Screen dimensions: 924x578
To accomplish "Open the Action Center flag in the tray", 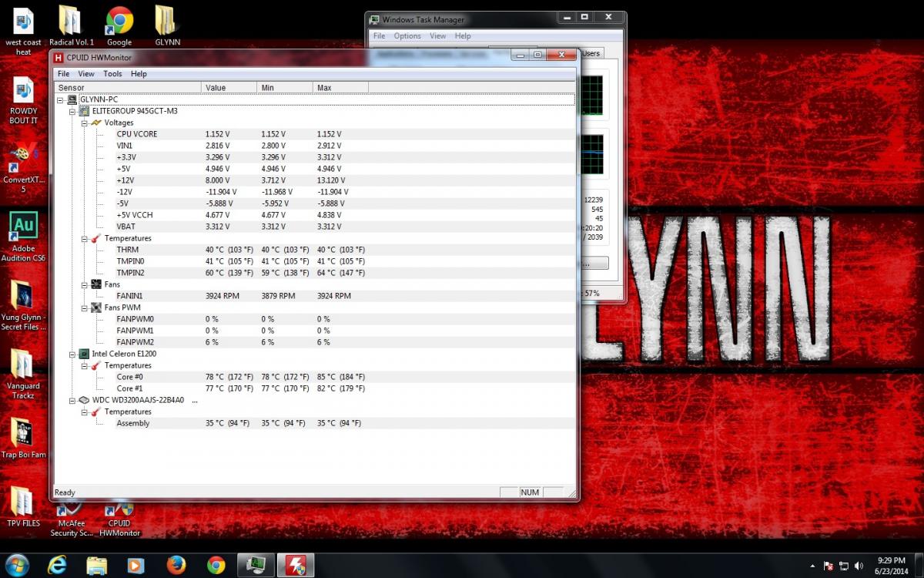I will coord(829,566).
